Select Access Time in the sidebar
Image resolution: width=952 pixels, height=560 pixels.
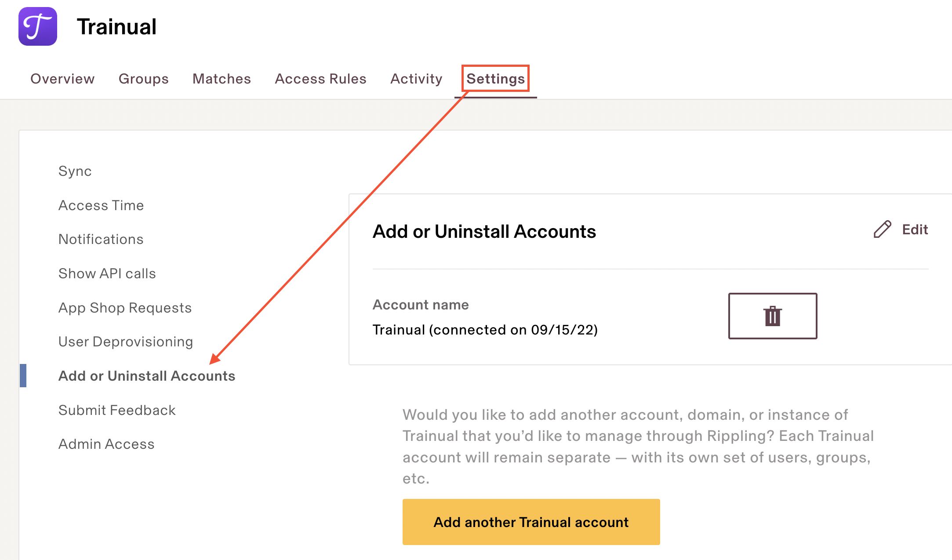(101, 205)
